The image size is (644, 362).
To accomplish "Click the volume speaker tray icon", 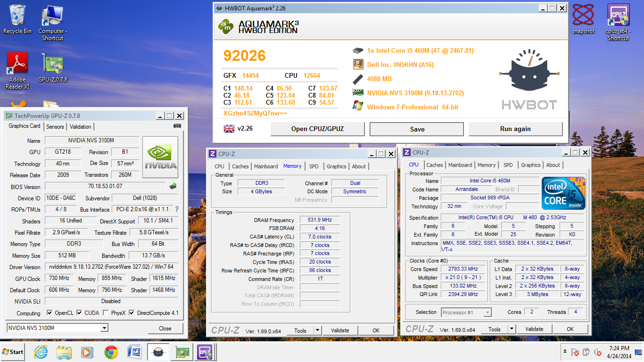I will point(598,352).
